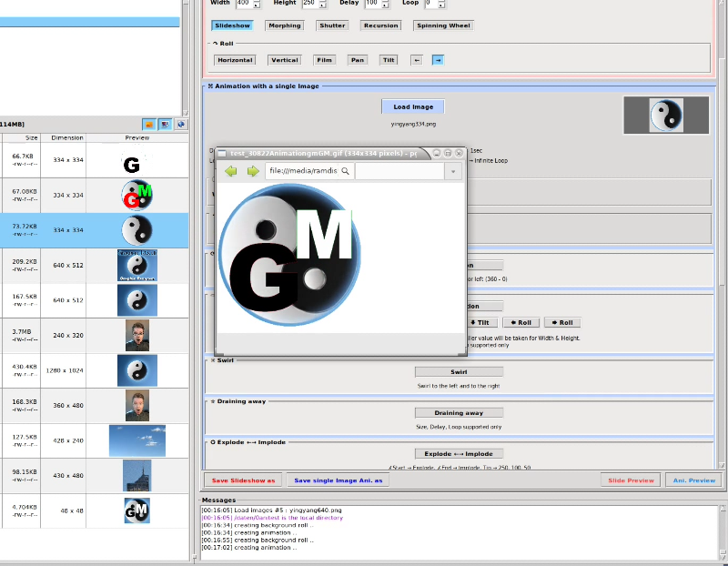The height and width of the screenshot is (566, 728).
Task: Adjust the Loop spinner arrows
Action: point(441,4)
